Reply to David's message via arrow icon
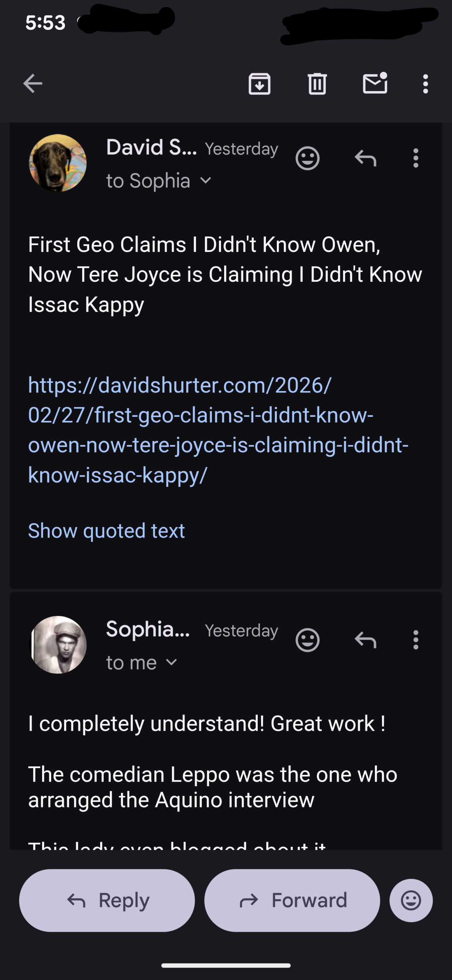Image resolution: width=452 pixels, height=980 pixels. click(x=365, y=158)
